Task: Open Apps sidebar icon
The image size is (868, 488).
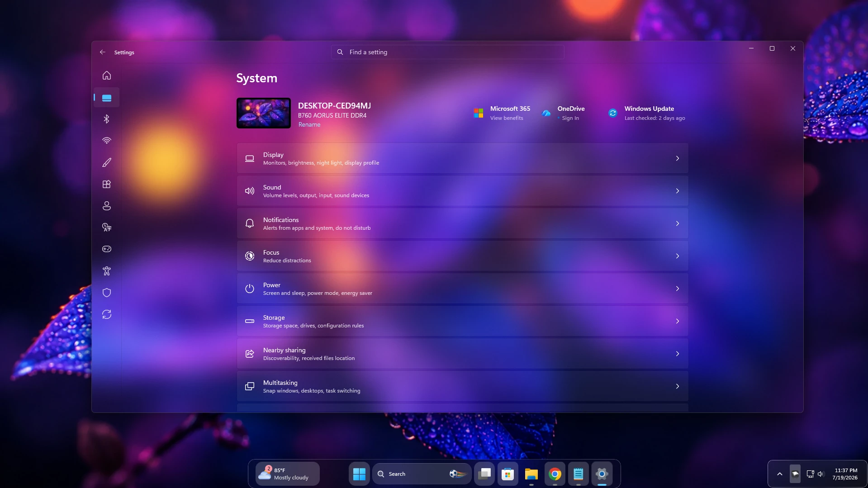Action: pyautogui.click(x=107, y=184)
